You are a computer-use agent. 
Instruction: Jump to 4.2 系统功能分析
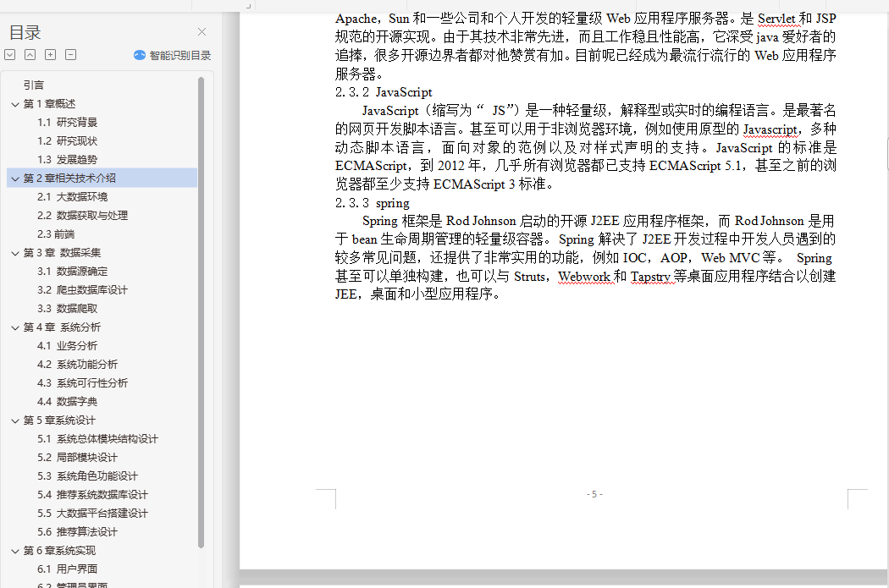click(x=78, y=365)
